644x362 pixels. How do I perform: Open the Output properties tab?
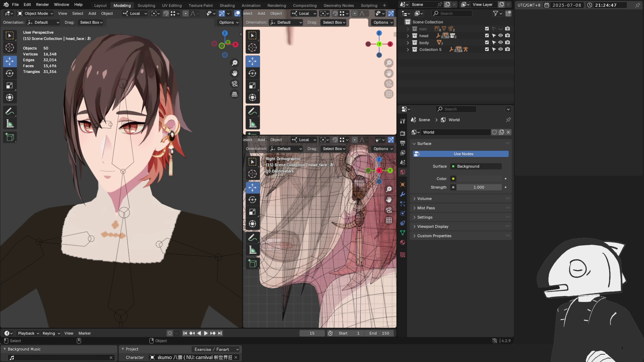[402, 143]
